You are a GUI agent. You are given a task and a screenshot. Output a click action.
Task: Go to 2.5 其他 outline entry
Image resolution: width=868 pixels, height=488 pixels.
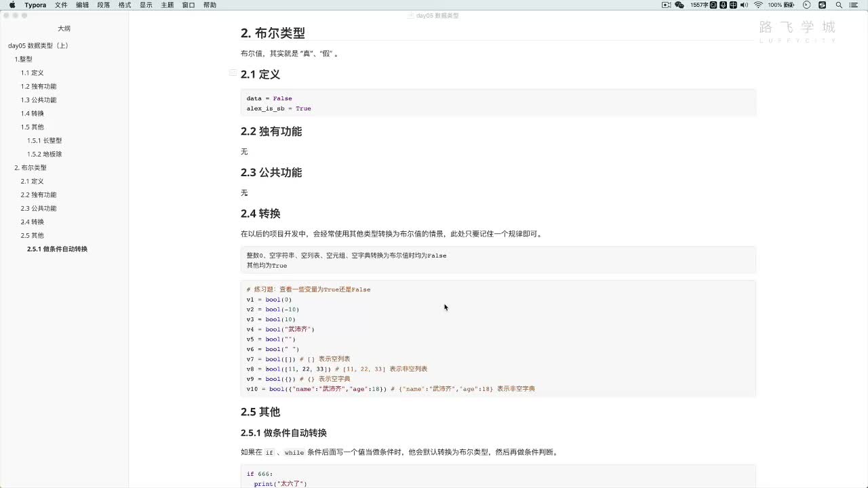coord(32,235)
